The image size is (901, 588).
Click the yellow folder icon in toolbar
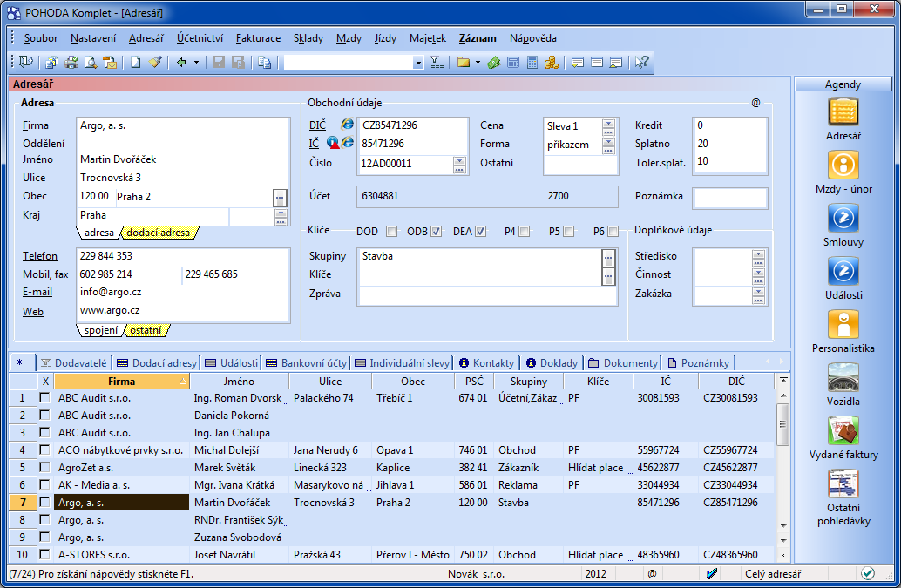[464, 62]
